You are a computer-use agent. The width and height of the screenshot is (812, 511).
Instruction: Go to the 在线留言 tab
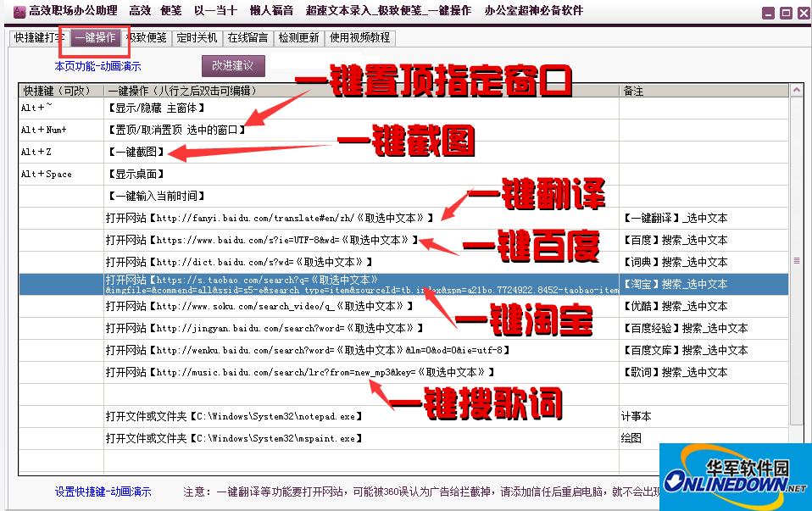[247, 38]
